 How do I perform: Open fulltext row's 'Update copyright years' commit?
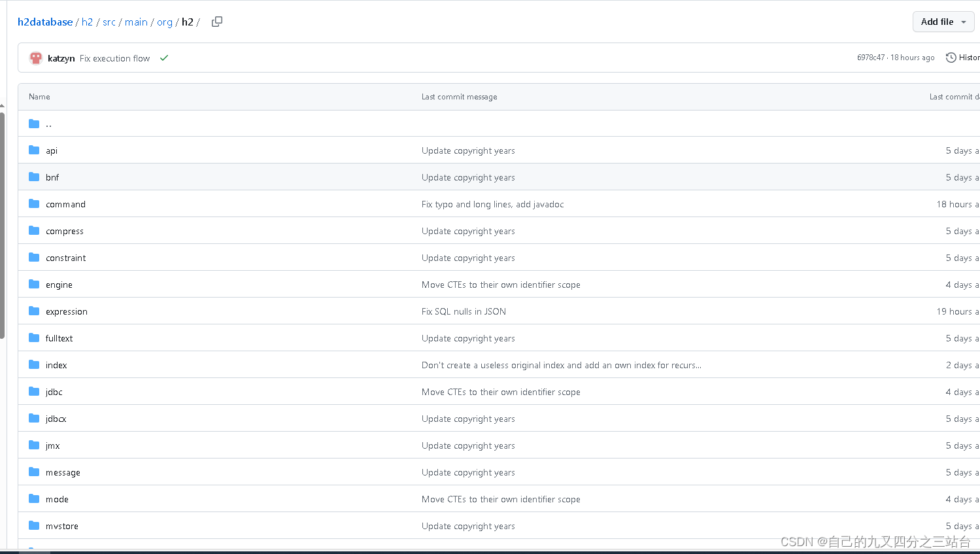(x=468, y=338)
